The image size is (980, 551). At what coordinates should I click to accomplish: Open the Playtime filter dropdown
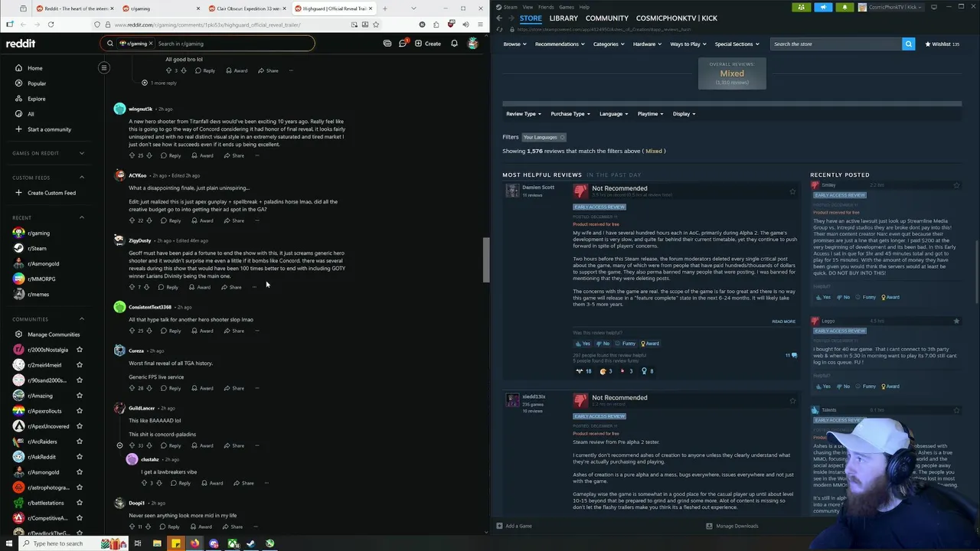pyautogui.click(x=651, y=114)
